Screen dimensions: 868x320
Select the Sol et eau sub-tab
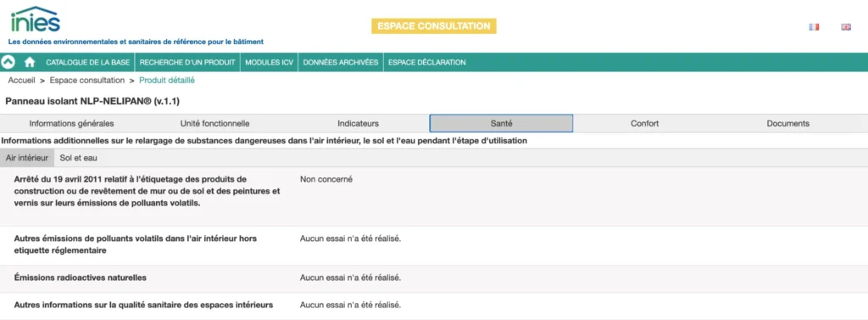click(79, 158)
